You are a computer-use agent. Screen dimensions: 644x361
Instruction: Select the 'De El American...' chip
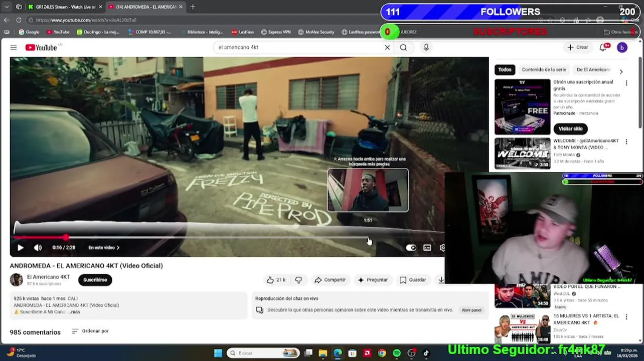(x=593, y=70)
